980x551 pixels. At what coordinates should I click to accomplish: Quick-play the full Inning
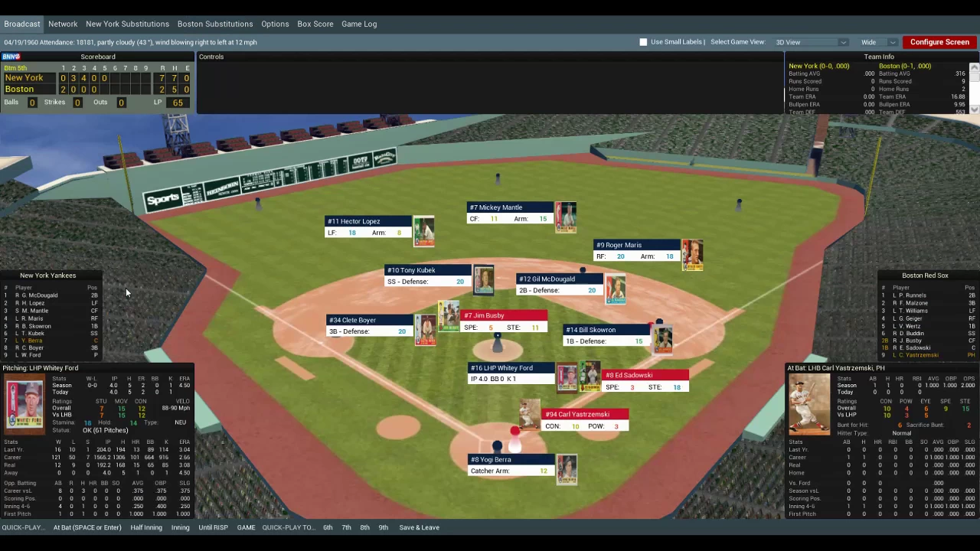pyautogui.click(x=181, y=527)
